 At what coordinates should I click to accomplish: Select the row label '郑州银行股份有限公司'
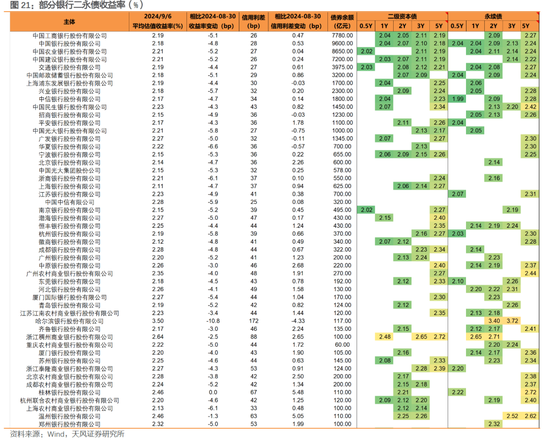tap(69, 424)
